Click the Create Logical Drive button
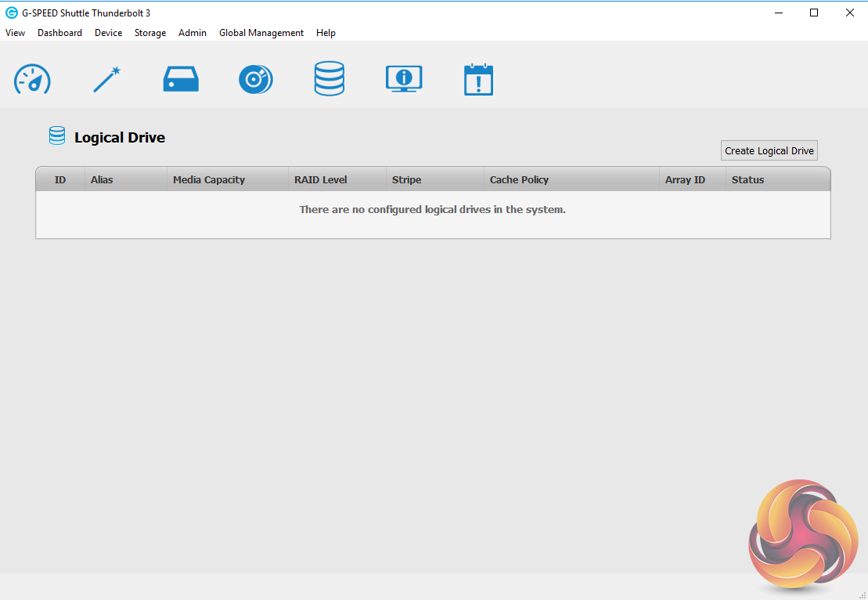868x600 pixels. [769, 150]
